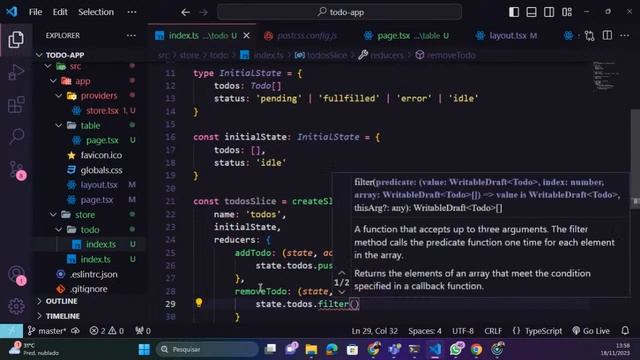Open the Search view in activity bar
The height and width of the screenshot is (360, 640).
tap(16, 136)
